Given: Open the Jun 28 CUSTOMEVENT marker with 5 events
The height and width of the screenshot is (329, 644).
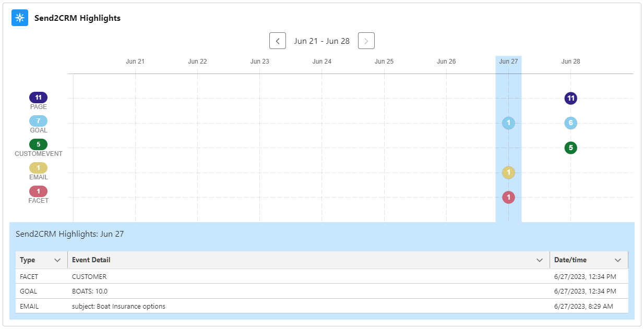Looking at the screenshot, I should pos(571,148).
